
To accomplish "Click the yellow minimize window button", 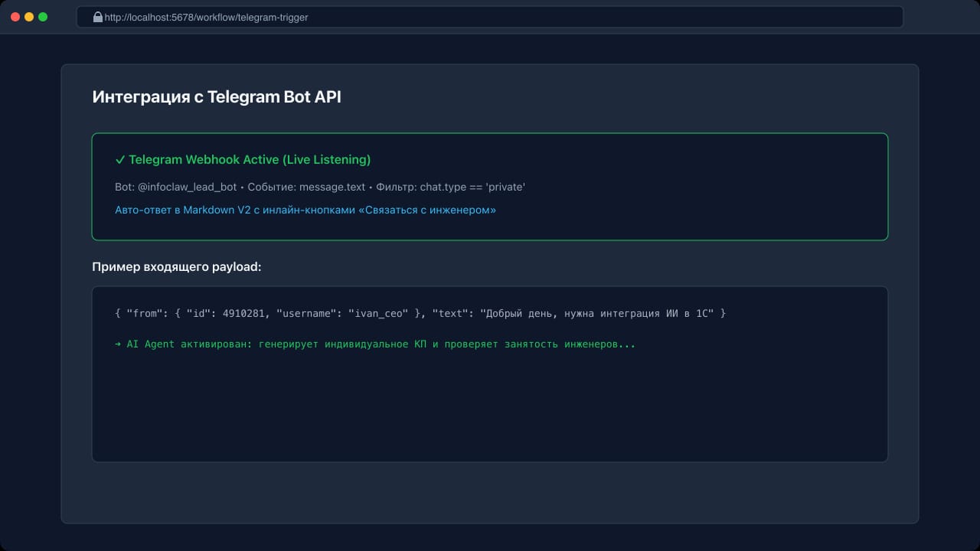I will (x=29, y=17).
